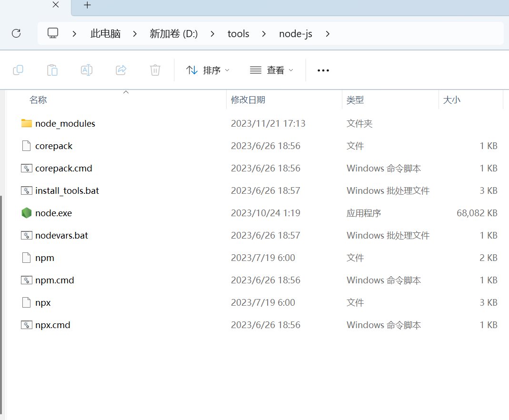Viewport: 509px width, 420px height.
Task: Select the green node.exe icon
Action: (27, 213)
